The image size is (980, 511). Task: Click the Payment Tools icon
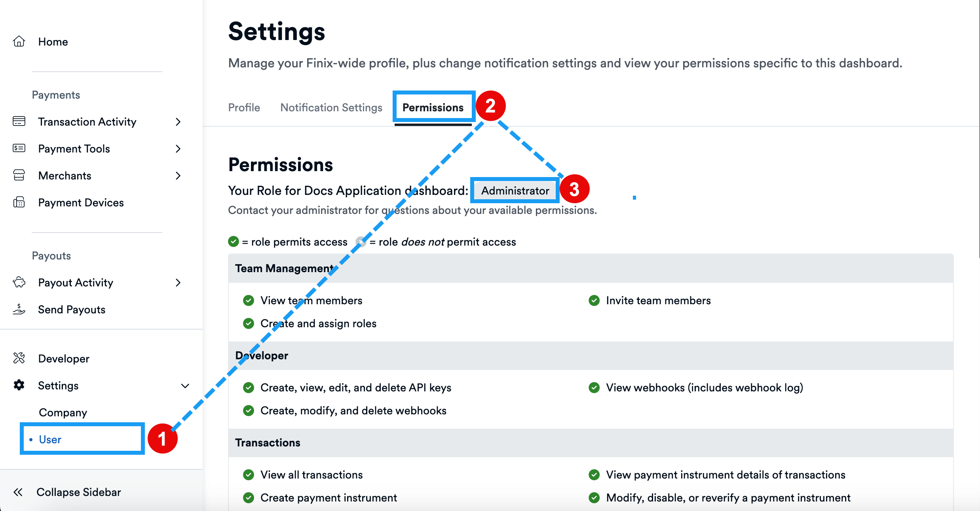pyautogui.click(x=19, y=148)
